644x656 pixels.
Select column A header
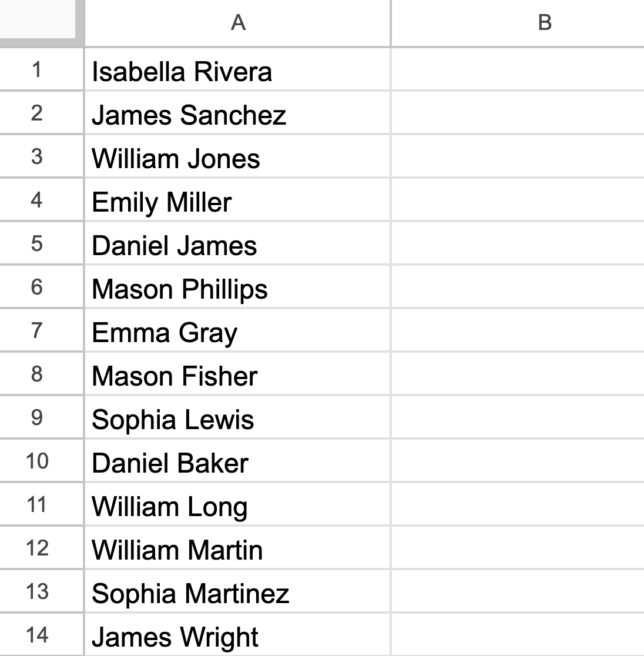click(237, 22)
